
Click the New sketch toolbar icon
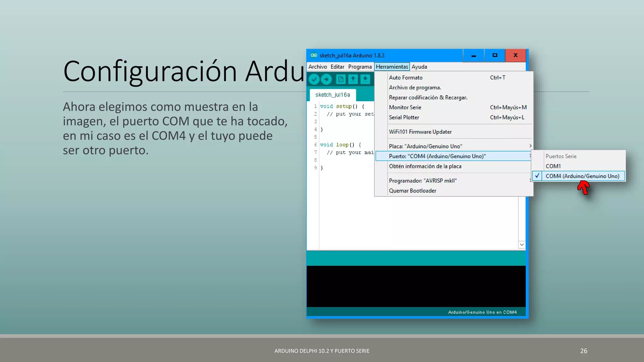pos(341,79)
